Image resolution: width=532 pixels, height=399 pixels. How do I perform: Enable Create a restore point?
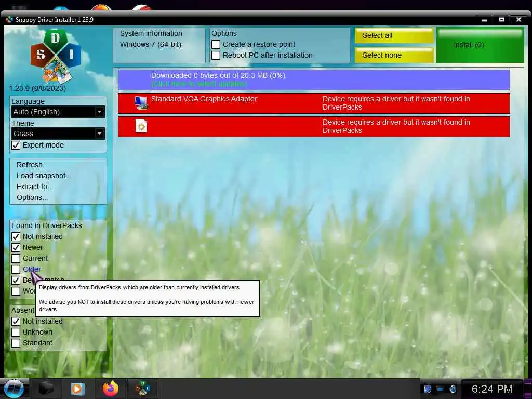[x=216, y=45]
